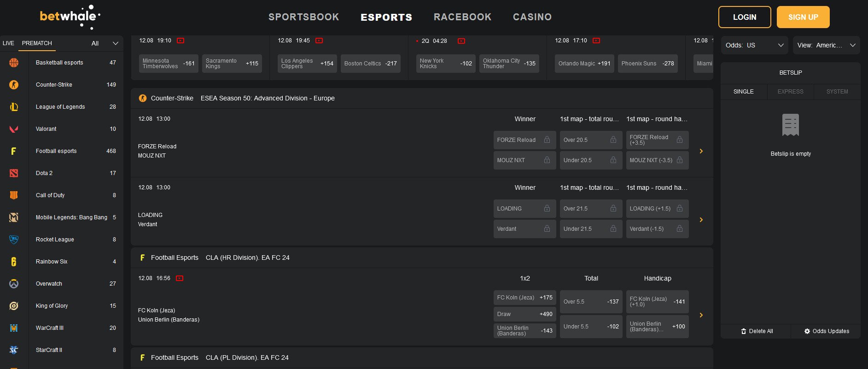Open the View American dropdown
The width and height of the screenshot is (868, 369).
[826, 45]
